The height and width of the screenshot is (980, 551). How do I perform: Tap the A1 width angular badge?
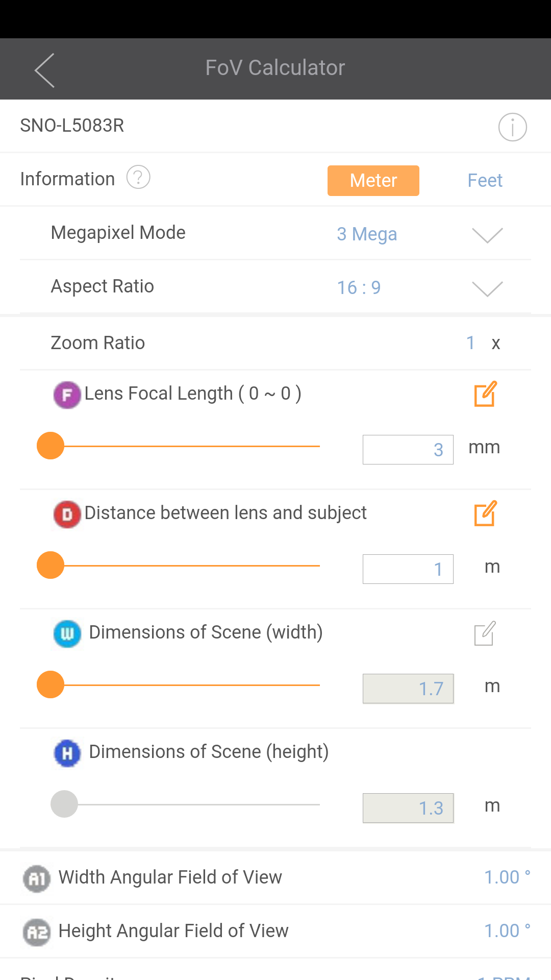point(37,879)
